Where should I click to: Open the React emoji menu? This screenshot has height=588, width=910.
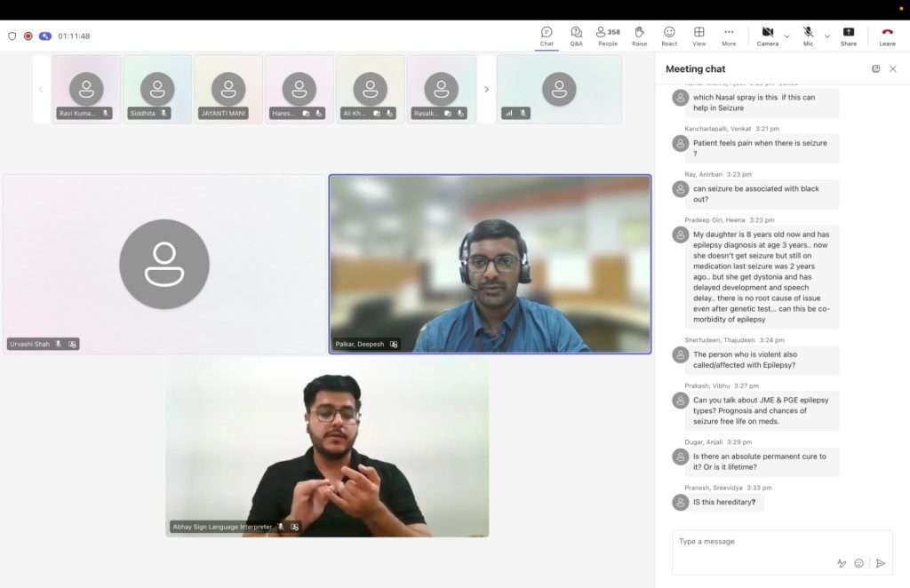pos(669,36)
